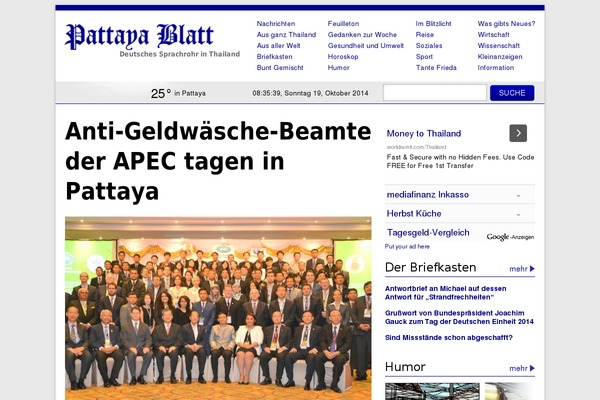Open the Tagesgeld-Vergleich ad link

click(428, 233)
